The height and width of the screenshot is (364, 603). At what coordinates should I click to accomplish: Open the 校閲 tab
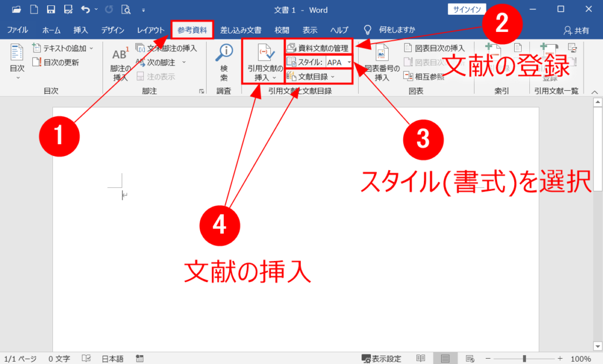click(x=281, y=30)
